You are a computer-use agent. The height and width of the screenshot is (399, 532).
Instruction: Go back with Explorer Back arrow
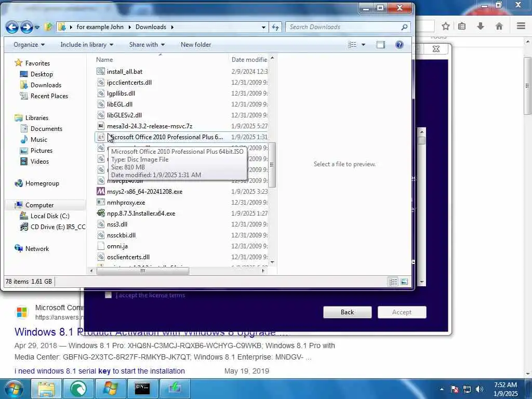pyautogui.click(x=12, y=27)
